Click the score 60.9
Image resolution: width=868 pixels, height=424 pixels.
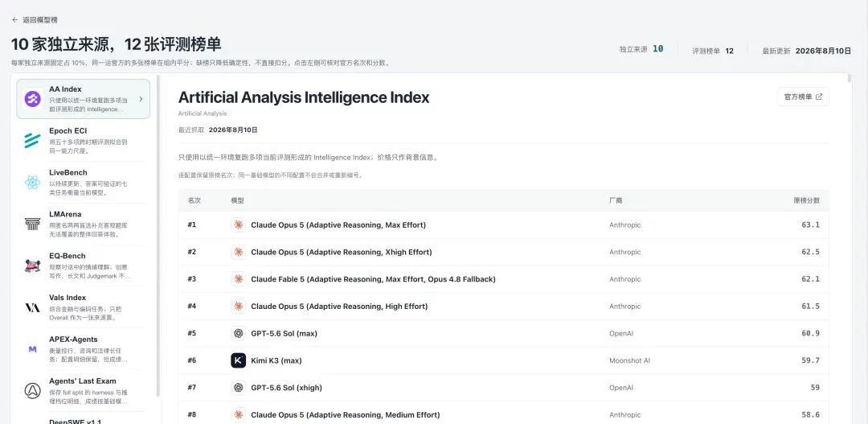(810, 334)
